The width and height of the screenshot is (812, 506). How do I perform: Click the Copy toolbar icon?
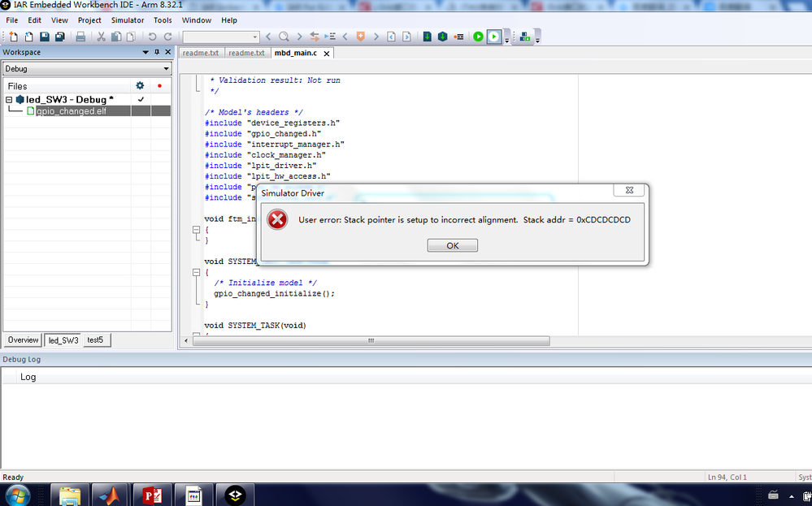pyautogui.click(x=116, y=37)
